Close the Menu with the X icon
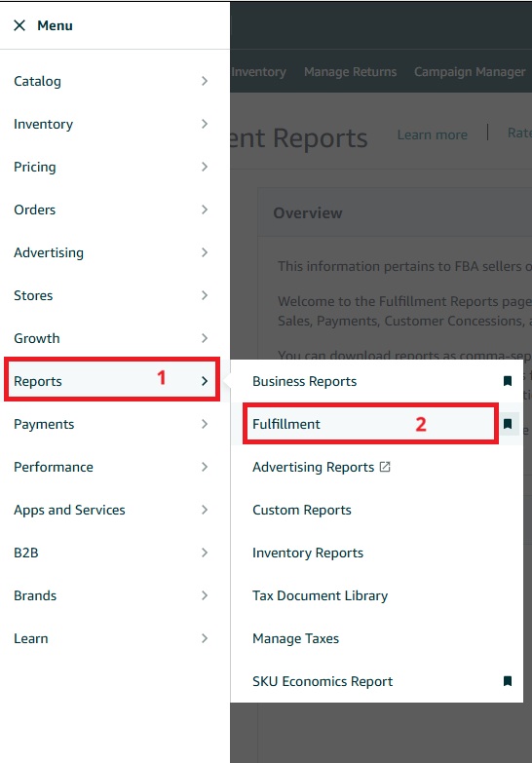Screen dimensions: 532x763 pyautogui.click(x=19, y=25)
